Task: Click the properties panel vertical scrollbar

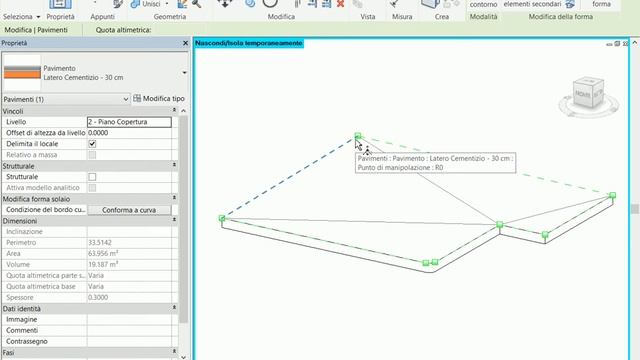Action: pos(184,218)
